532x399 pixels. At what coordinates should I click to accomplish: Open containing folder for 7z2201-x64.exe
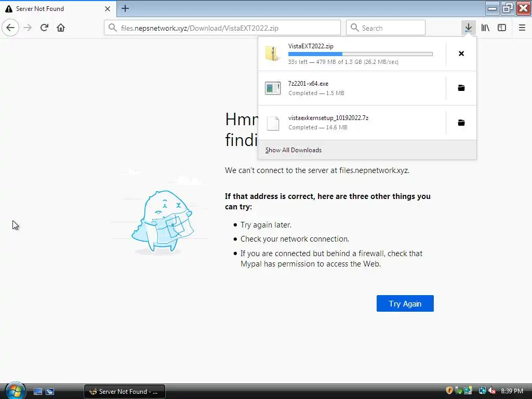pyautogui.click(x=461, y=88)
